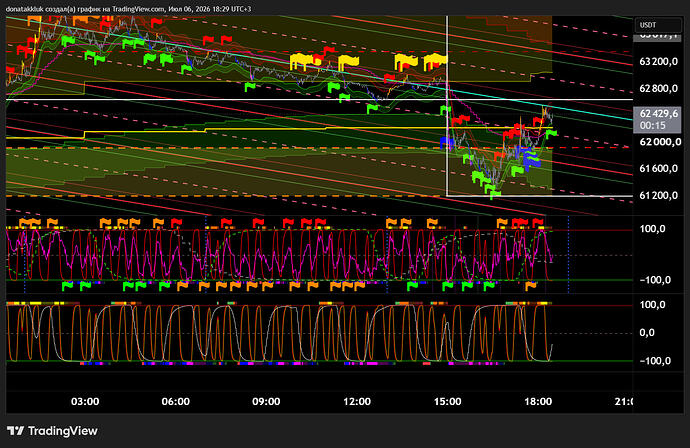Select the 61 200,0 price scale label

(658, 195)
